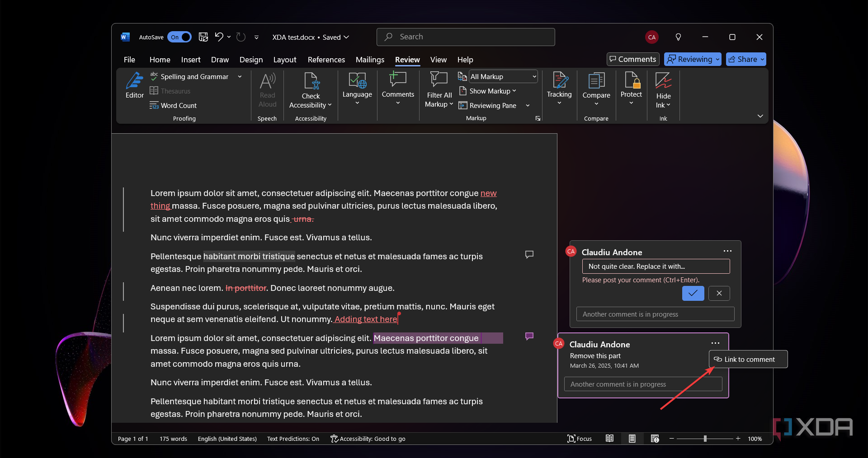Open the Language tools
868x458 pixels.
pos(357,89)
